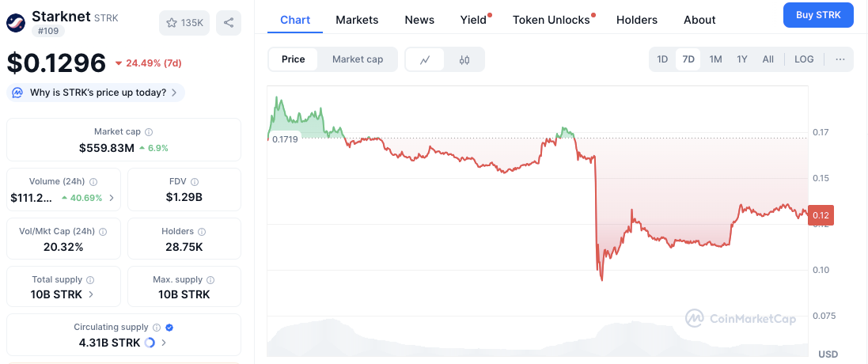This screenshot has width=868, height=364.
Task: Click the Holders info icon
Action: (202, 232)
